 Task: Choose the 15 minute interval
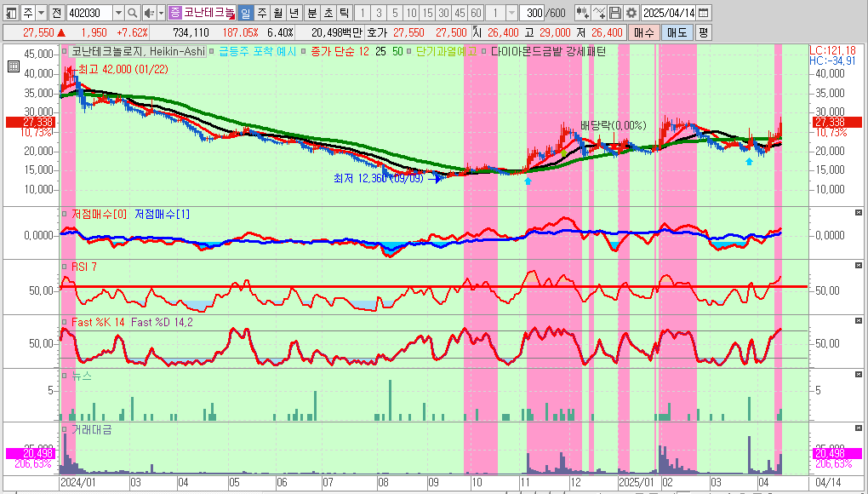[x=427, y=13]
